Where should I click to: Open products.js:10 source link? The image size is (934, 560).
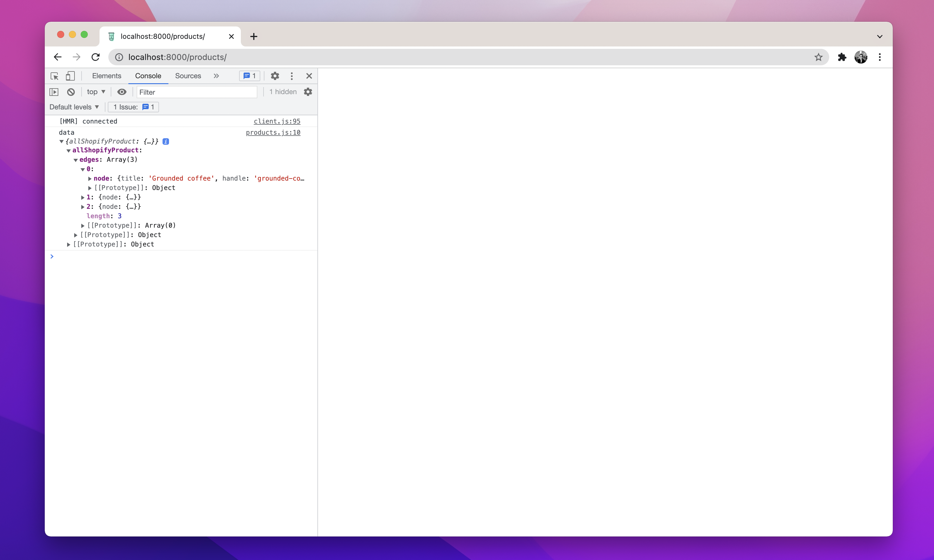pos(273,132)
